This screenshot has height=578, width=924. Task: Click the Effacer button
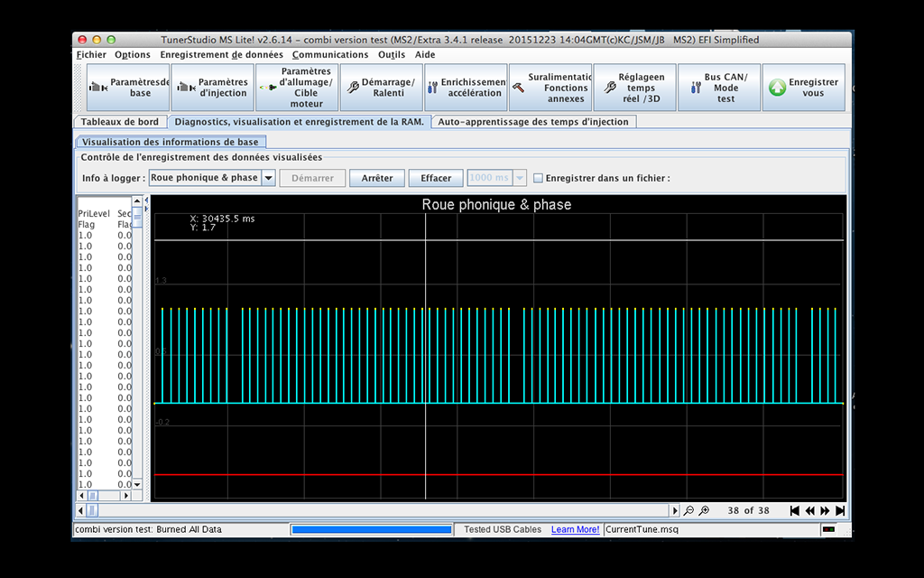tap(435, 178)
